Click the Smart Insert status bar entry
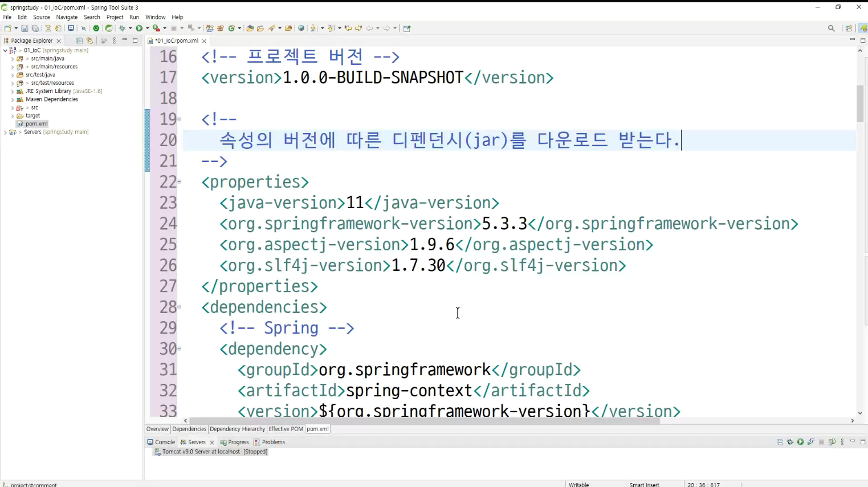 coord(644,484)
